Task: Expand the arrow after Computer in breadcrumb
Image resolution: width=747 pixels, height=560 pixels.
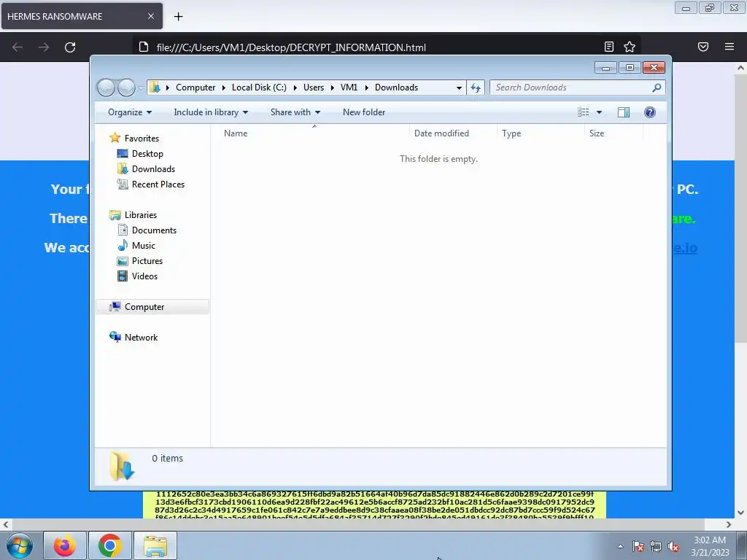Action: click(x=223, y=87)
